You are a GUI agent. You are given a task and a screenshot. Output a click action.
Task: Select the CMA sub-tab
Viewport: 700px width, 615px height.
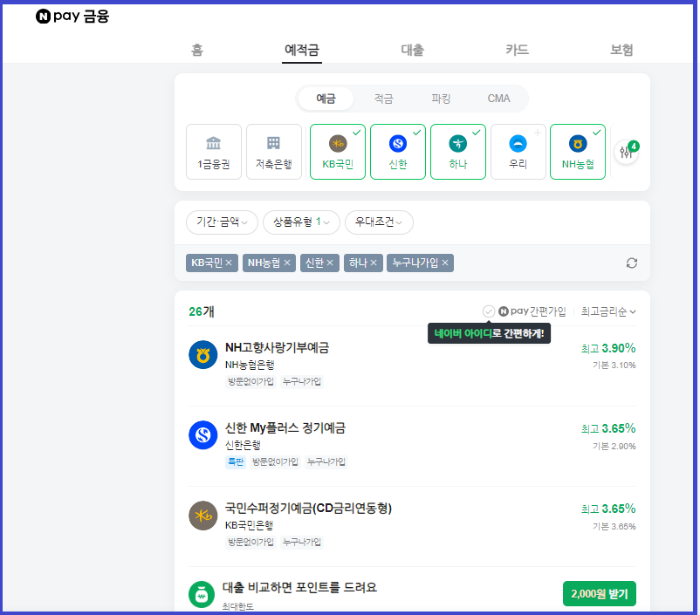coord(498,99)
